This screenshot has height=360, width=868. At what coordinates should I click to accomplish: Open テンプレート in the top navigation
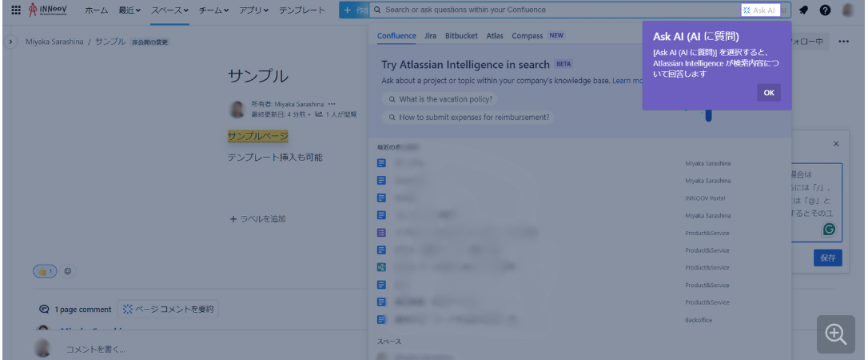tap(301, 10)
